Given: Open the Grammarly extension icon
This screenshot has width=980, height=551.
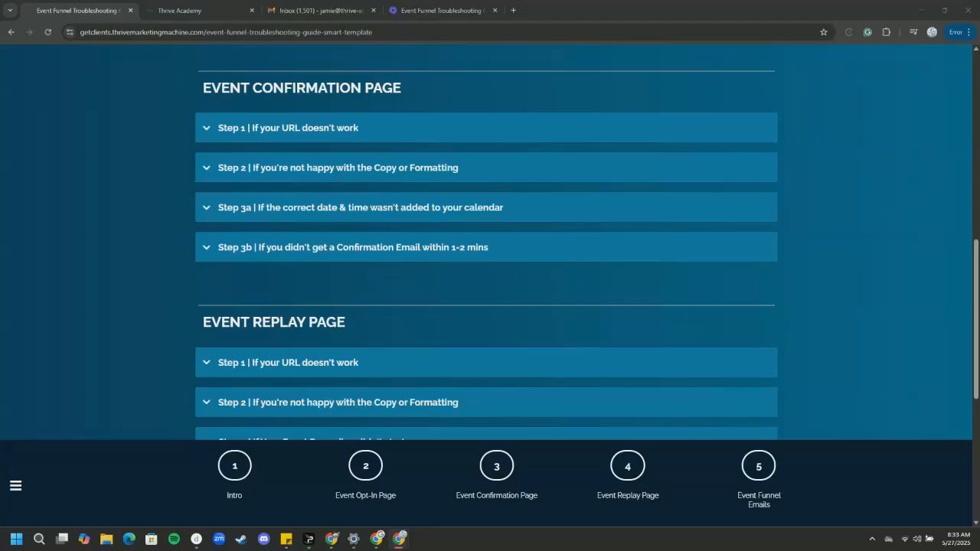Looking at the screenshot, I should pos(867,32).
